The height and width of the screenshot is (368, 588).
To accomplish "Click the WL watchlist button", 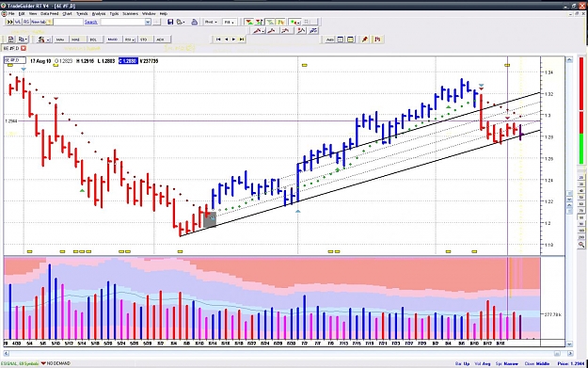I will pos(18,23).
